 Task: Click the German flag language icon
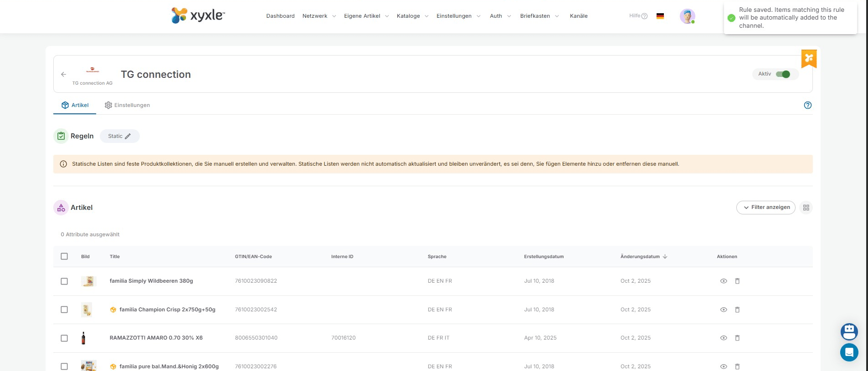(660, 16)
